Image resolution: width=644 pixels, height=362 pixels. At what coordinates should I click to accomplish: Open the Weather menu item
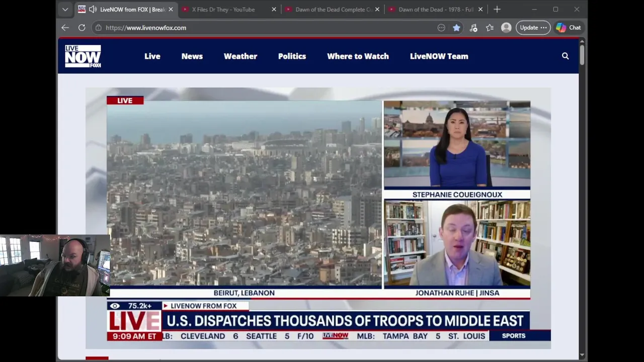[x=240, y=56]
